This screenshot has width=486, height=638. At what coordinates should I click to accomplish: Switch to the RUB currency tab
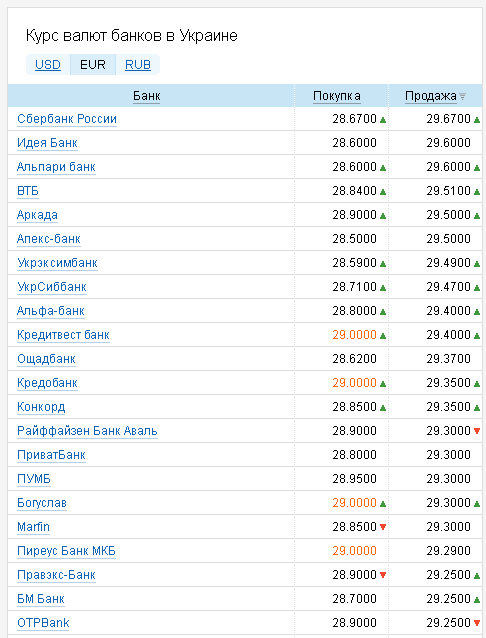click(138, 65)
